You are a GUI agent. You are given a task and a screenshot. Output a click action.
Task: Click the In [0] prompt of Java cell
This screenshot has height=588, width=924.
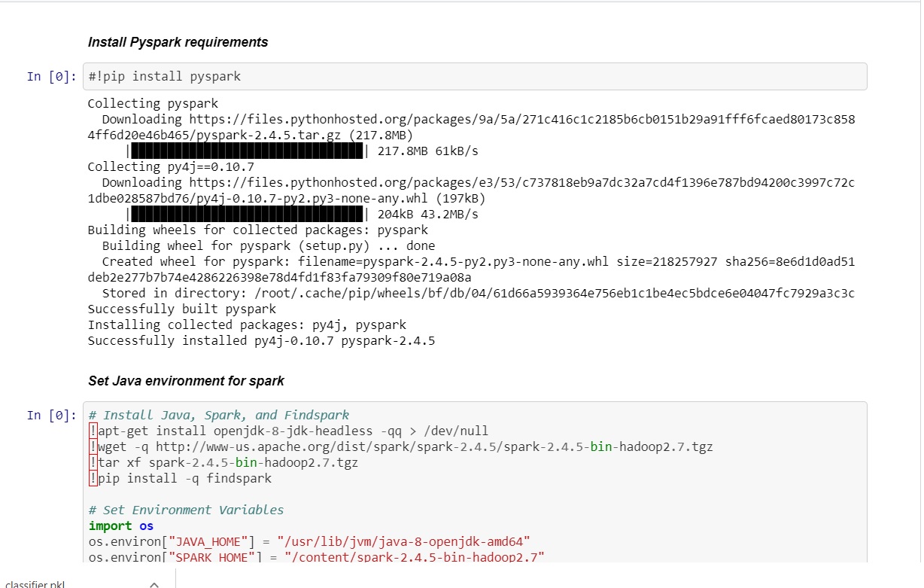(x=51, y=415)
